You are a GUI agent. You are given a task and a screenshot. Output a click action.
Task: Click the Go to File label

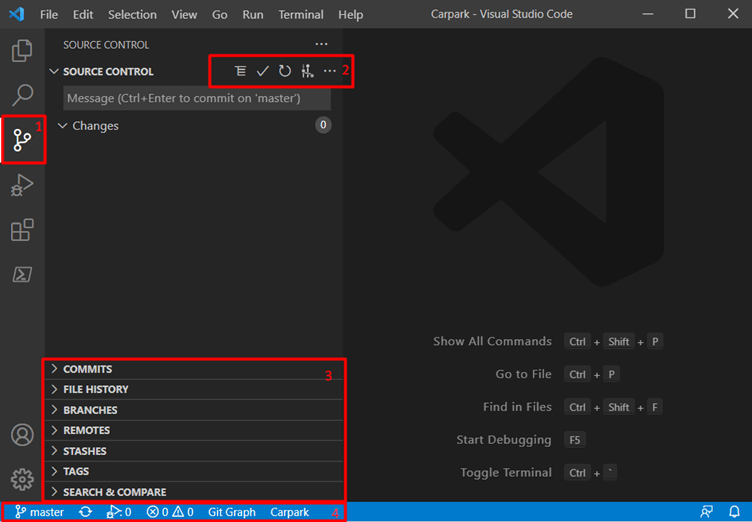click(x=523, y=374)
